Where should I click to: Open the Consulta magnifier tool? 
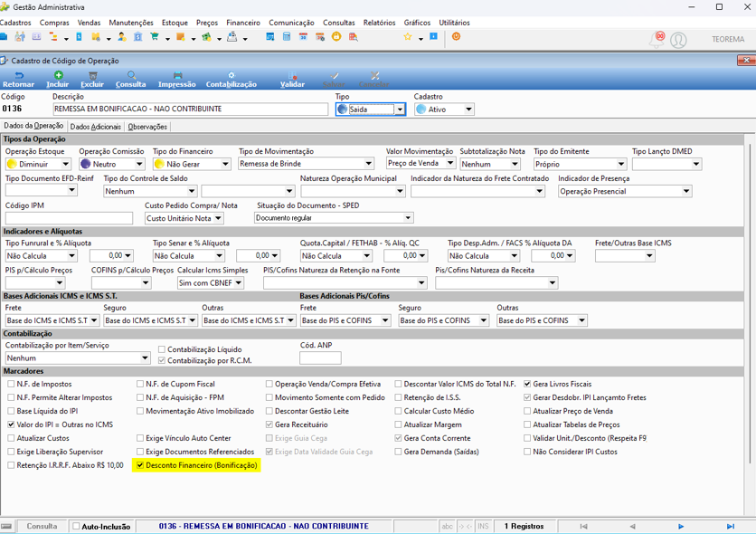131,75
